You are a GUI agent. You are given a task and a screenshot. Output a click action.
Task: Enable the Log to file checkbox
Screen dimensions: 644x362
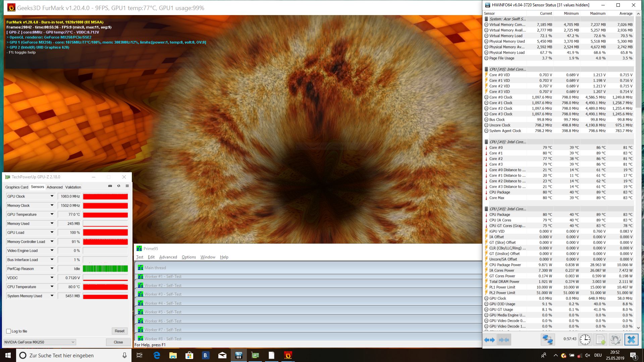coord(9,331)
